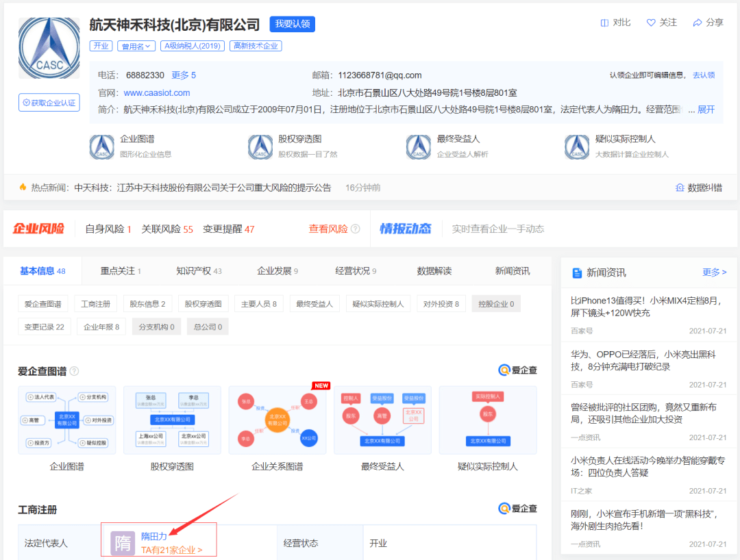Open the 最终受益人 graph thumbnail
Image resolution: width=740 pixels, height=560 pixels.
383,420
